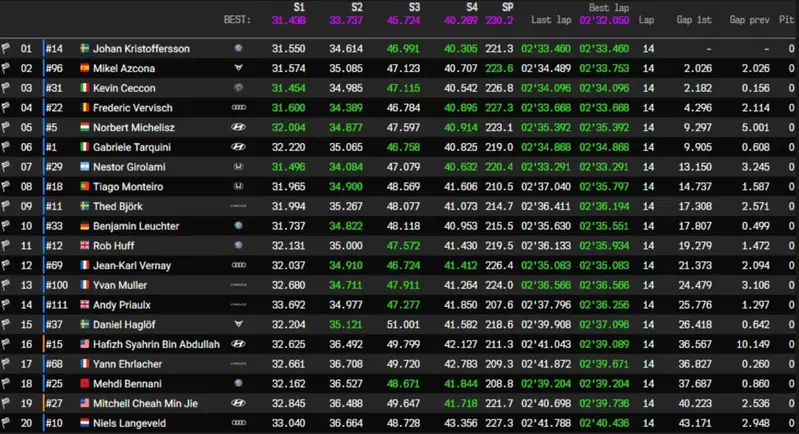Click the best S1 time 31.438
This screenshot has width=799, height=434.
pos(288,20)
